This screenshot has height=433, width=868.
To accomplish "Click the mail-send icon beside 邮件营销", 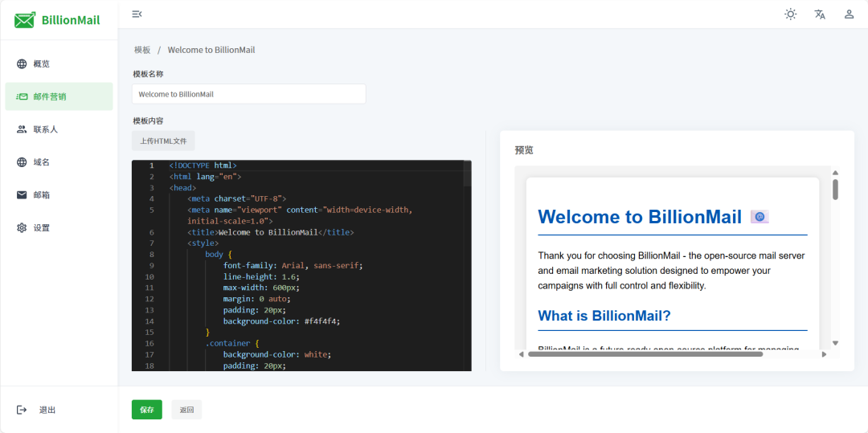I will click(x=22, y=96).
